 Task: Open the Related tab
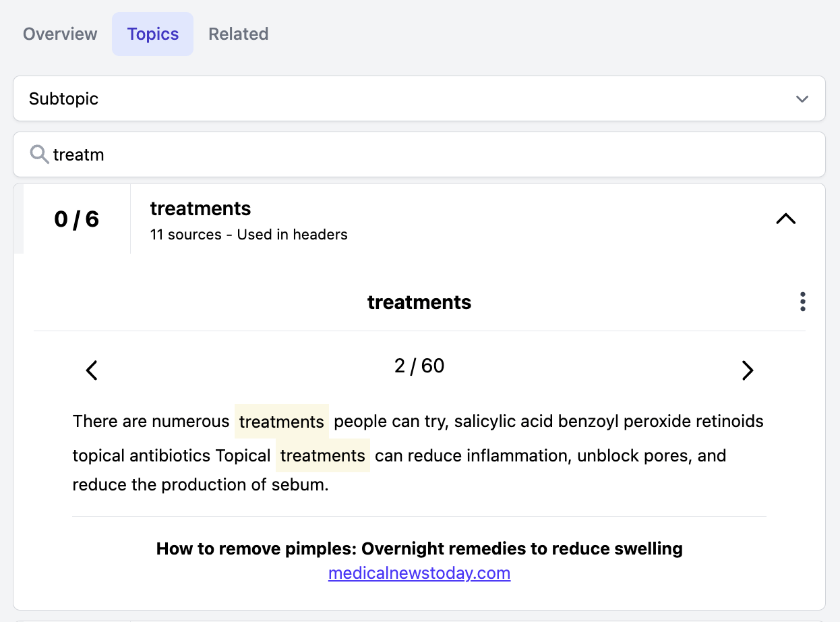[238, 34]
